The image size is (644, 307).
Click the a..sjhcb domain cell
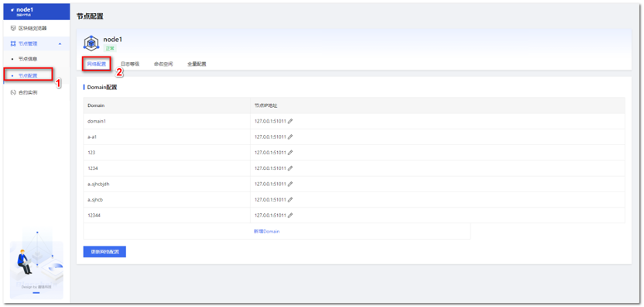point(166,199)
